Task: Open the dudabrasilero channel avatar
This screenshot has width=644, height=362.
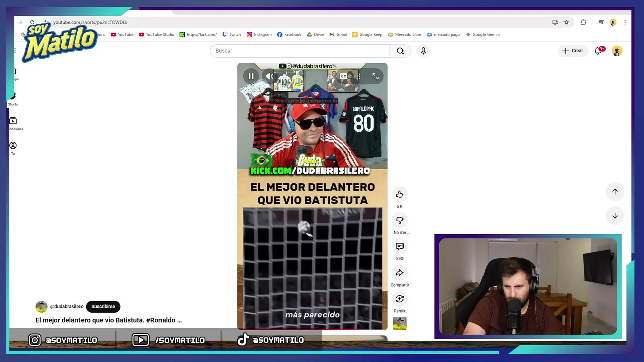Action: [41, 307]
